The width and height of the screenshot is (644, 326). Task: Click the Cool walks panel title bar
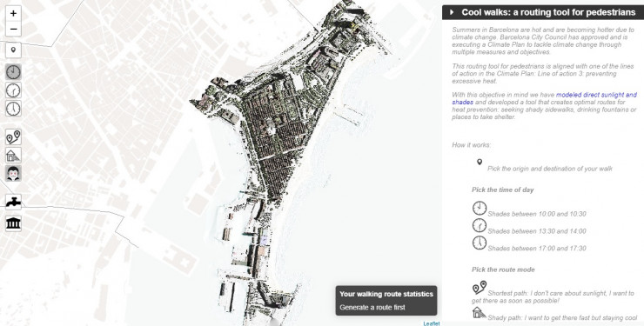(x=543, y=12)
